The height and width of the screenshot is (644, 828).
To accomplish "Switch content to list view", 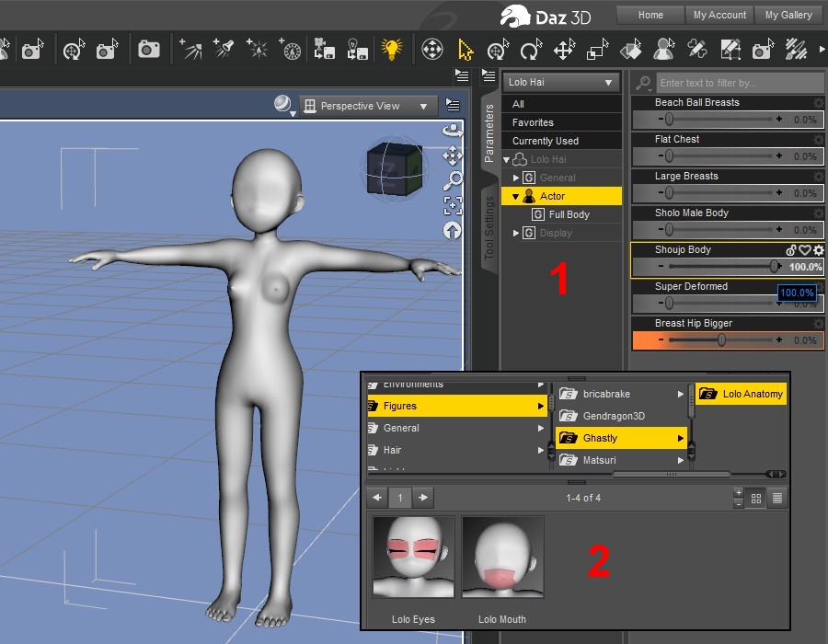I will pyautogui.click(x=777, y=499).
